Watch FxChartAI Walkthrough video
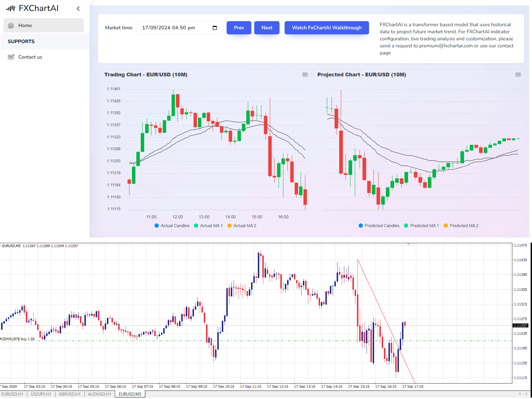The height and width of the screenshot is (399, 532). (327, 28)
